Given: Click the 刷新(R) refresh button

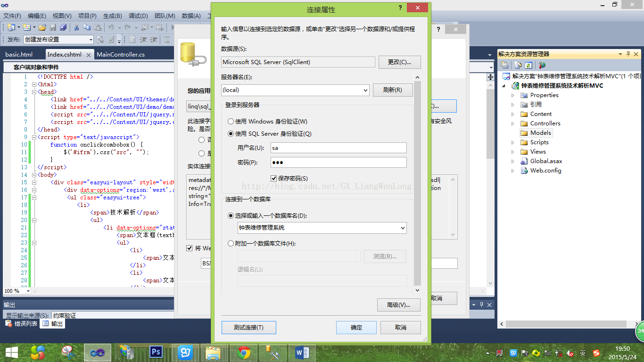Looking at the screenshot, I should (x=393, y=90).
